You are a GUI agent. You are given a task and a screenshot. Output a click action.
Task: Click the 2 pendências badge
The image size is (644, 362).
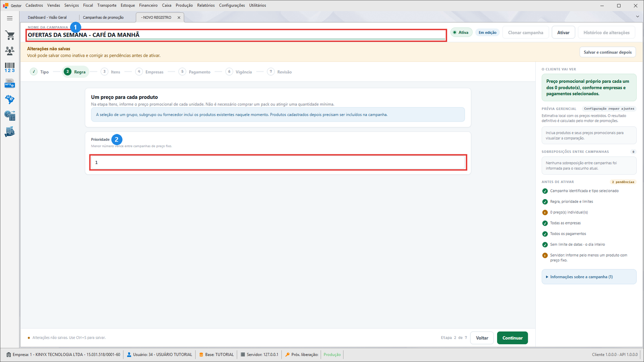pyautogui.click(x=623, y=182)
